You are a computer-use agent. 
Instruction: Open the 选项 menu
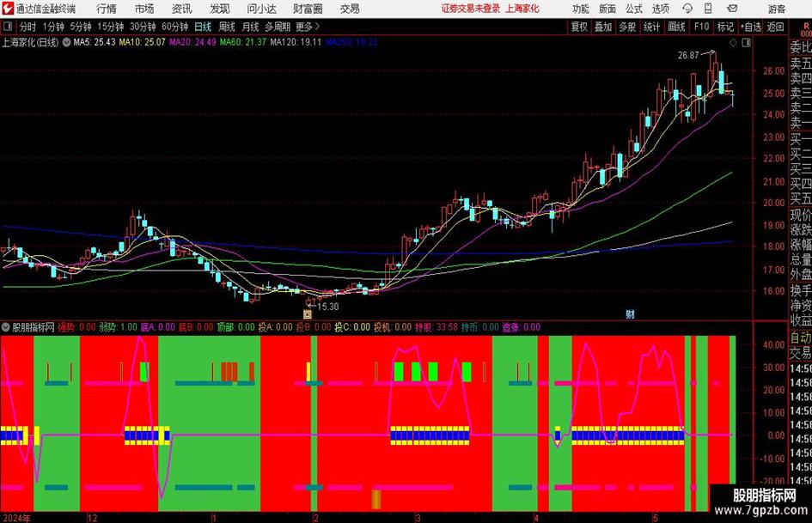click(x=660, y=9)
